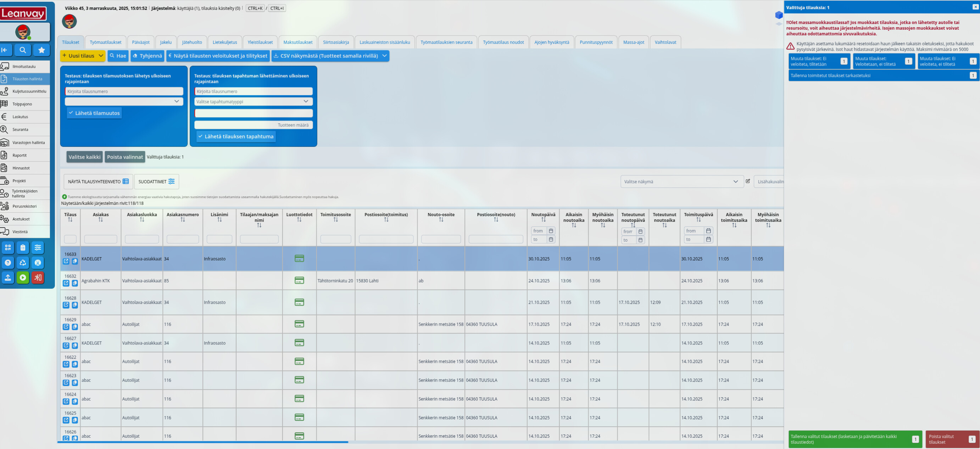Image resolution: width=980 pixels, height=449 pixels.
Task: Open the Valitse näkymä dropdown
Action: coord(681,181)
